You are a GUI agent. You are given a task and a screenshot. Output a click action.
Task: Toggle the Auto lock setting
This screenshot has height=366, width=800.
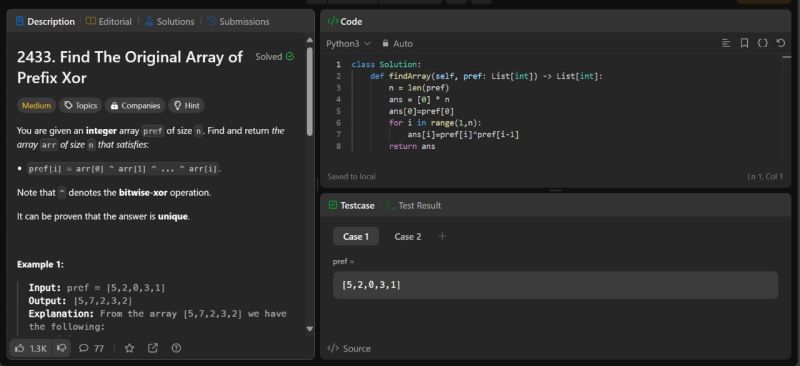397,44
